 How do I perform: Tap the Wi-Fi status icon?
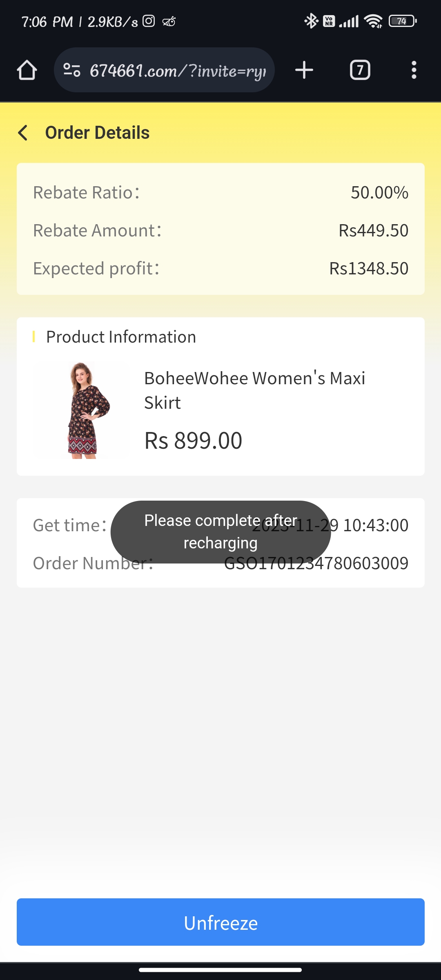(373, 21)
